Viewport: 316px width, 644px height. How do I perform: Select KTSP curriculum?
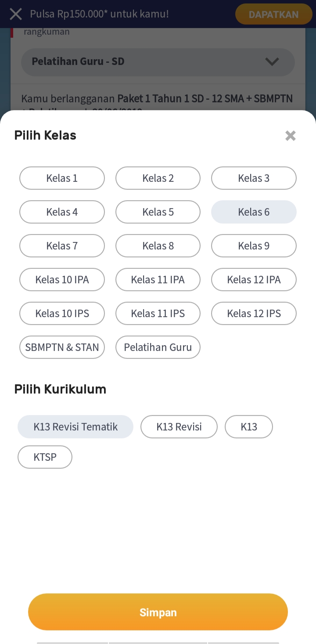point(45,457)
